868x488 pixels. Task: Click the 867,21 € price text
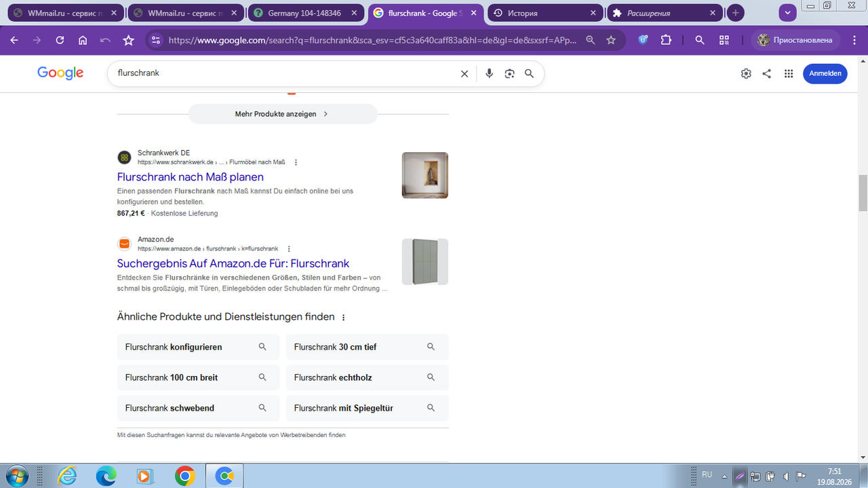(x=131, y=213)
